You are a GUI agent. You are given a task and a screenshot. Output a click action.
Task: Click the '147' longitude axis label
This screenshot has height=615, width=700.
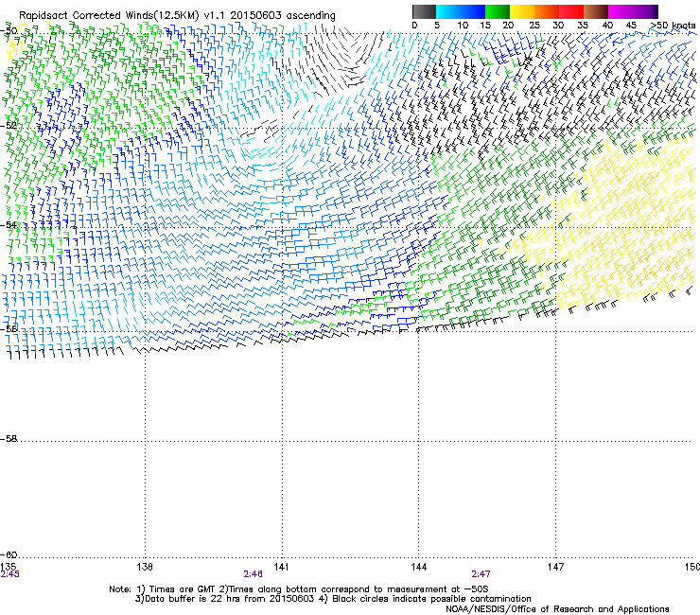tap(555, 567)
